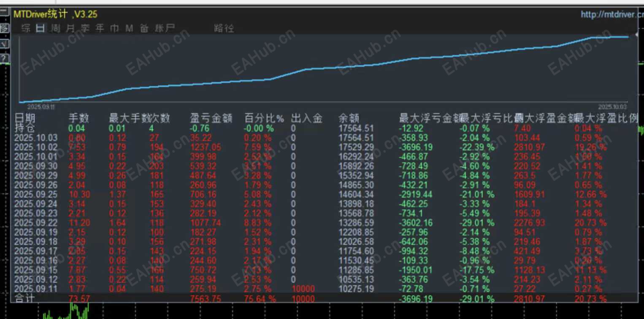The width and height of the screenshot is (644, 319).
Task: Switch to the 账户 account tab
Action: [165, 28]
